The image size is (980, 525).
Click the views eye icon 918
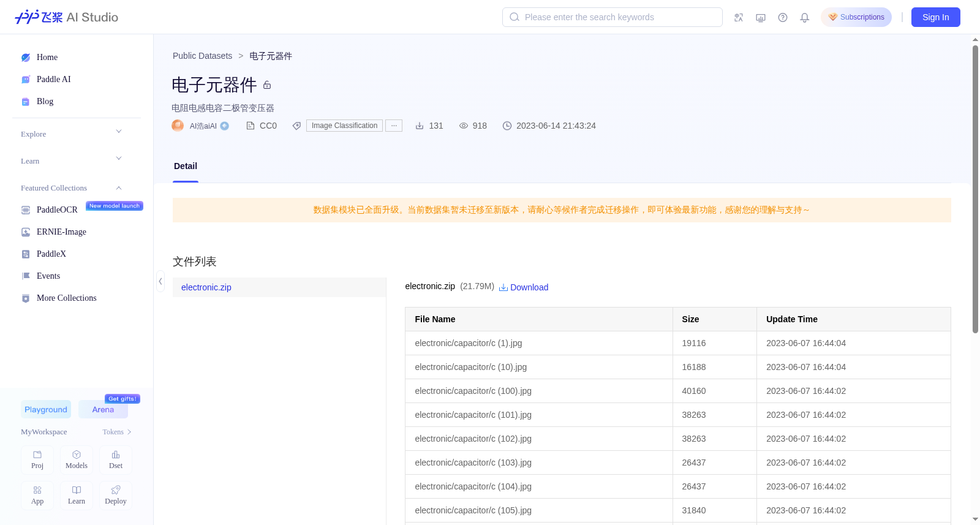click(x=464, y=126)
